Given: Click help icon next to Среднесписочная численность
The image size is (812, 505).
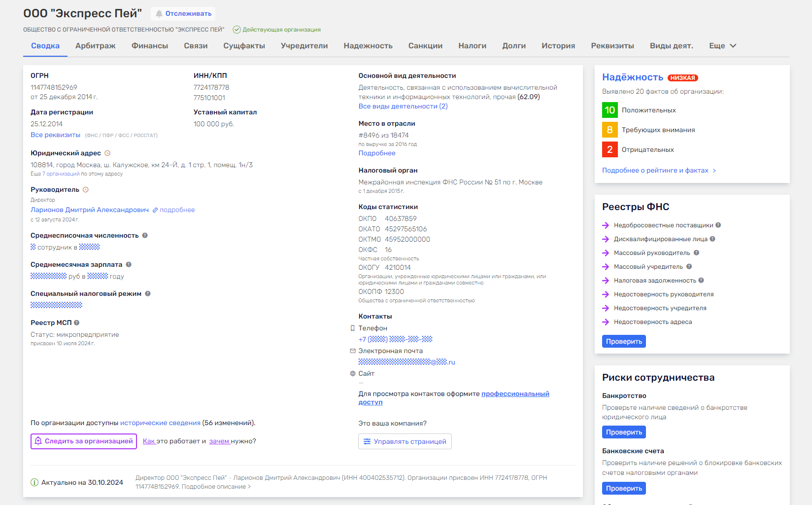Looking at the screenshot, I should (x=145, y=236).
